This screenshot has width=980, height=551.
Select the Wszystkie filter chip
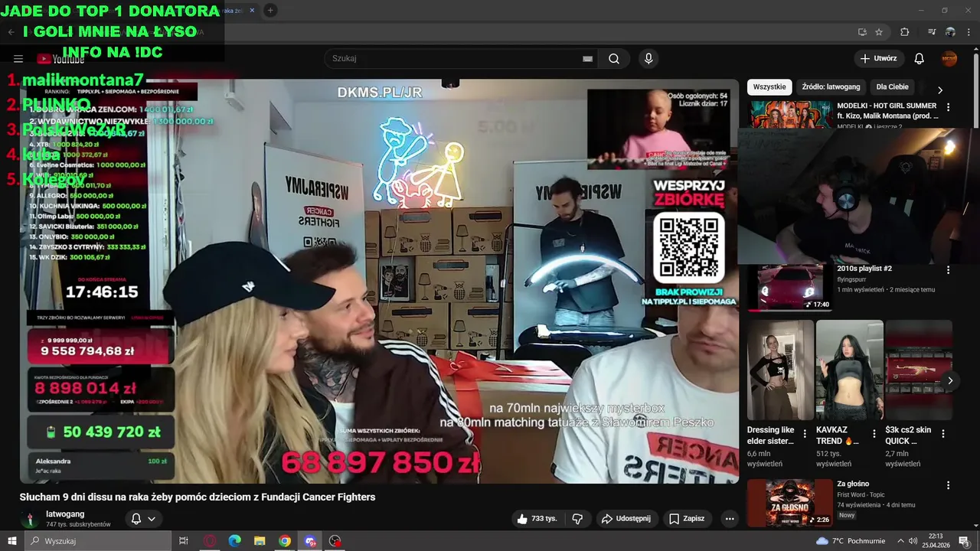(769, 87)
